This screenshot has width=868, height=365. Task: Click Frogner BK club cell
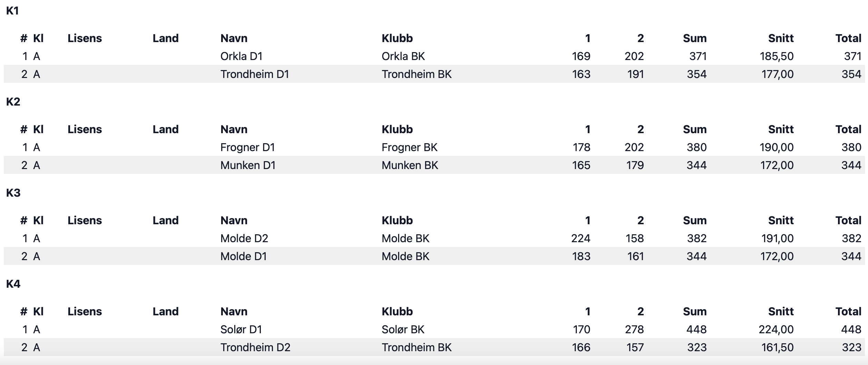pos(409,147)
